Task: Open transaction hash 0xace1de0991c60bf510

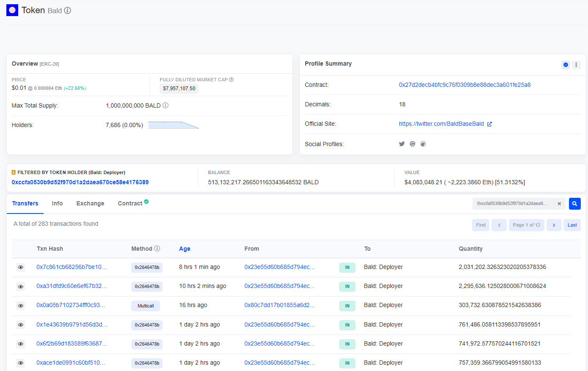Action: click(71, 363)
